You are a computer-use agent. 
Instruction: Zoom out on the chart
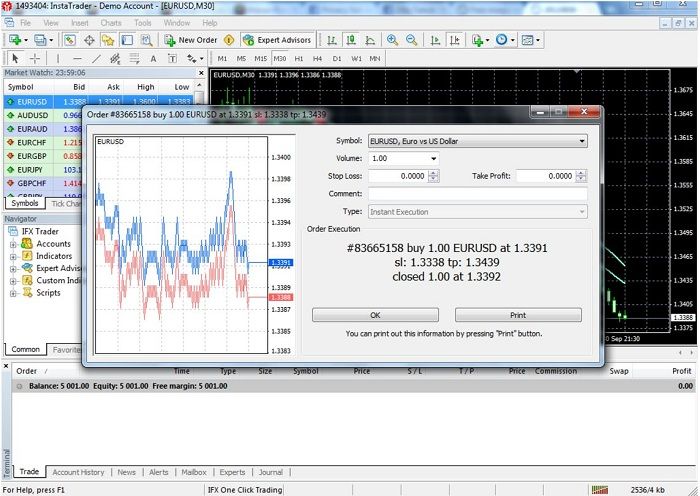click(x=412, y=40)
